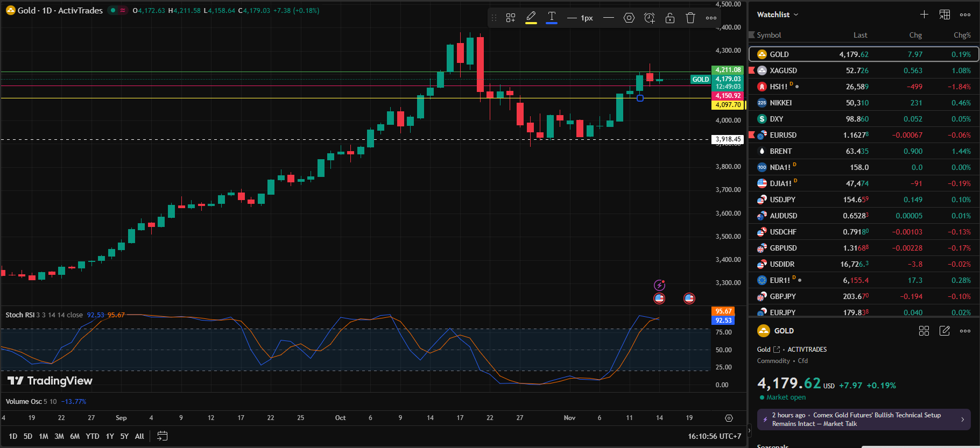Viewport: 980px width, 448px height.
Task: Expand the Watchlist dropdown
Action: tap(778, 15)
